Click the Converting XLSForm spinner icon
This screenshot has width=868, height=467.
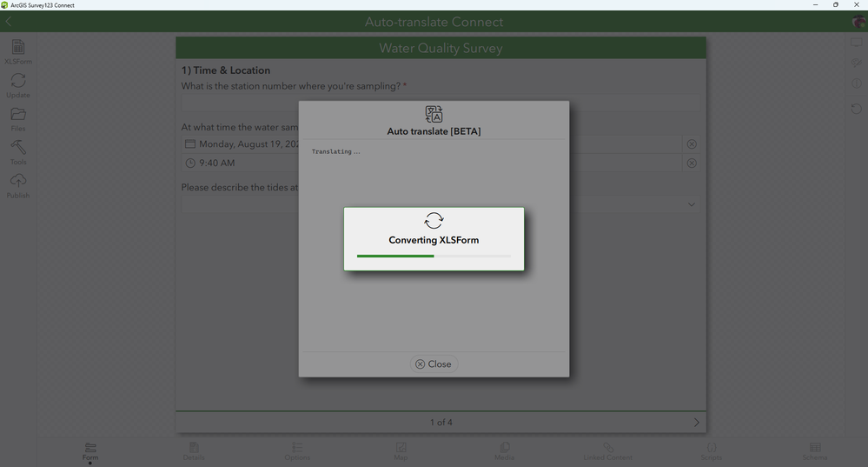point(434,221)
